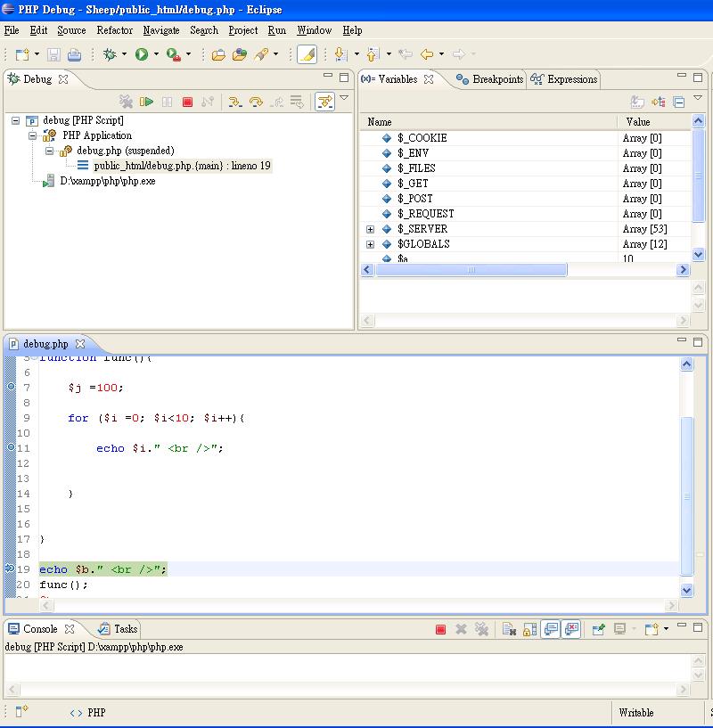Click the Open Type folder icon
The width and height of the screenshot is (713, 728).
coord(218,54)
